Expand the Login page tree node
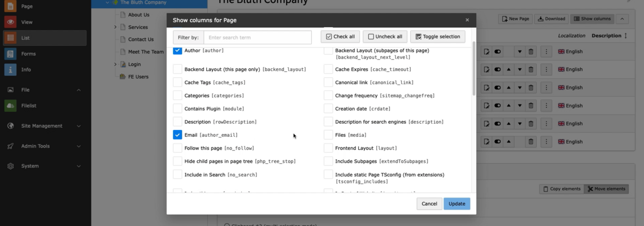The width and height of the screenshot is (644, 226). [x=115, y=64]
